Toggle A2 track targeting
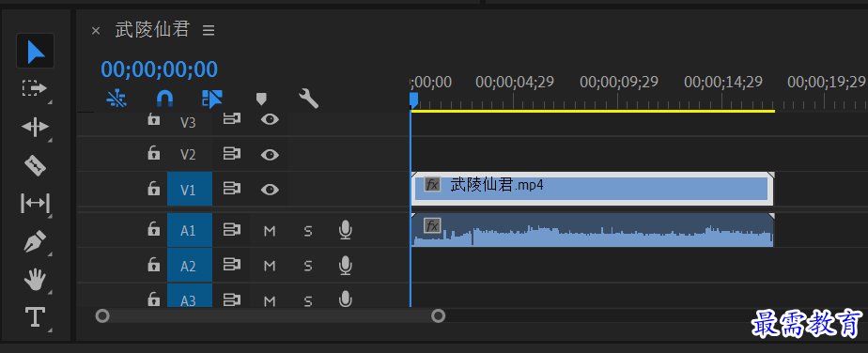This screenshot has height=353, width=868. (190, 266)
